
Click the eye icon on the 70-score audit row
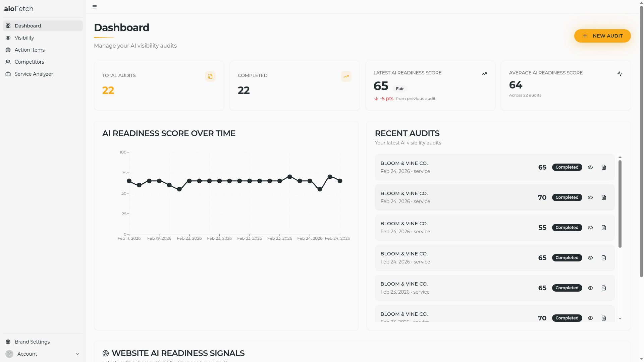tap(590, 197)
